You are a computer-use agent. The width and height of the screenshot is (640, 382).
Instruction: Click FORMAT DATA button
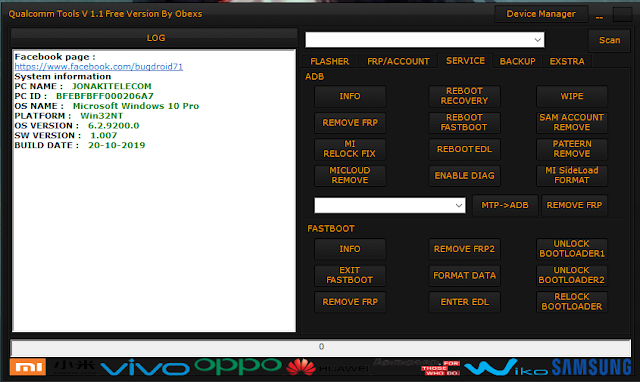click(x=464, y=275)
